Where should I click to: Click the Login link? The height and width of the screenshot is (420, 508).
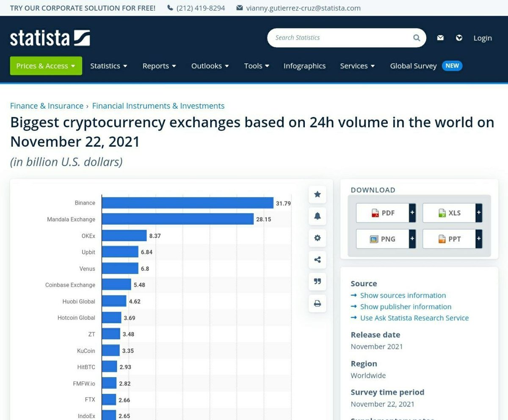[483, 38]
